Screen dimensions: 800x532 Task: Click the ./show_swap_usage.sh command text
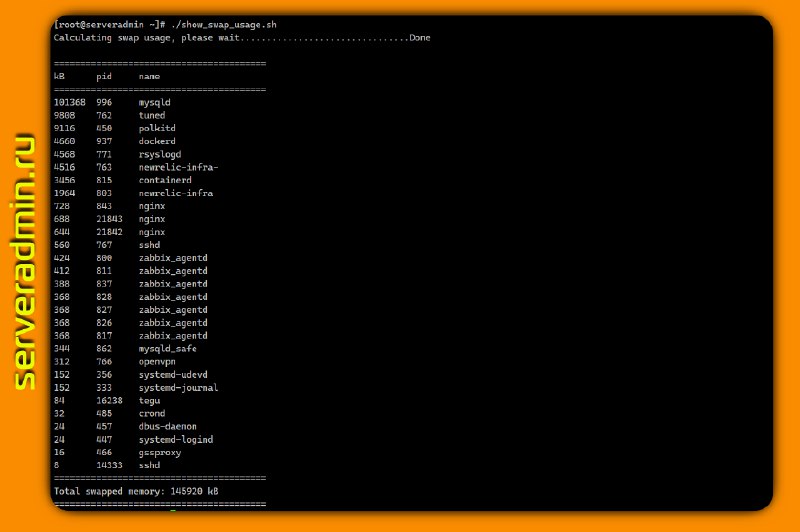coord(224,25)
